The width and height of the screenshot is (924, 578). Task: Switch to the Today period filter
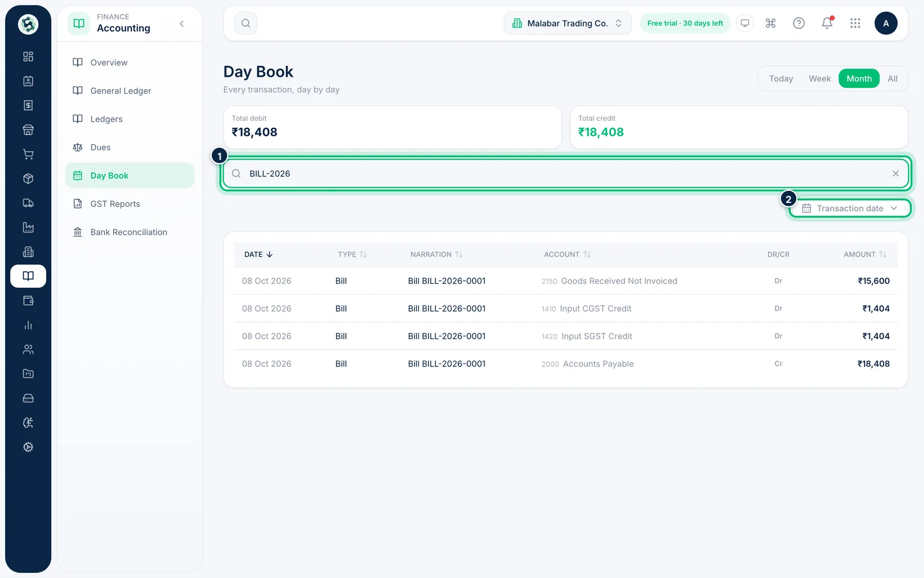click(x=781, y=79)
